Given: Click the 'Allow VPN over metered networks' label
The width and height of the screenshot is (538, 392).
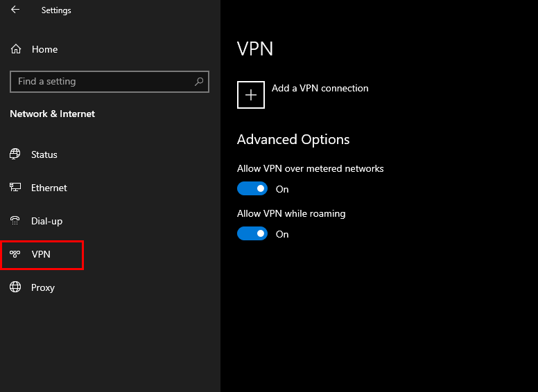Looking at the screenshot, I should tap(310, 168).
